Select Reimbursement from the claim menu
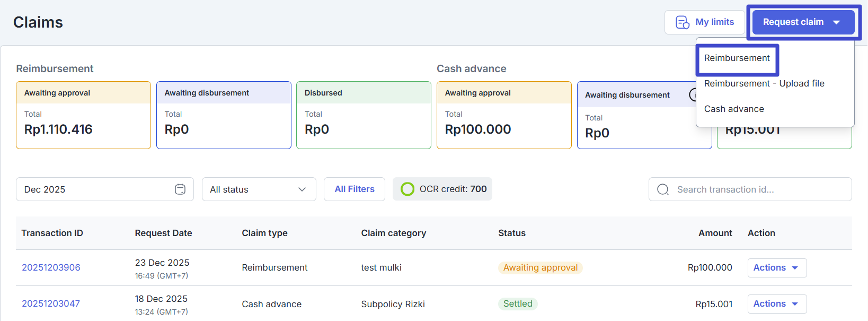Screen dimensions: 868x321 [x=737, y=58]
